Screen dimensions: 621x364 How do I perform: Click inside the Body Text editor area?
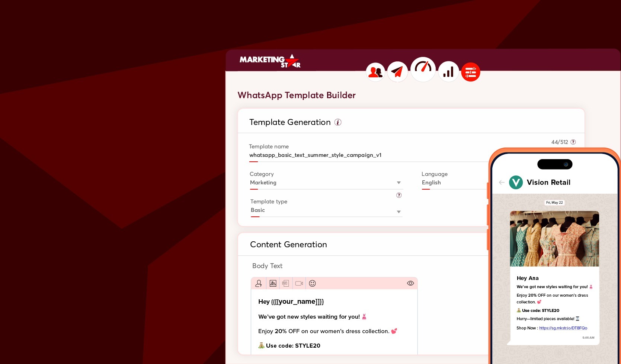coord(334,322)
